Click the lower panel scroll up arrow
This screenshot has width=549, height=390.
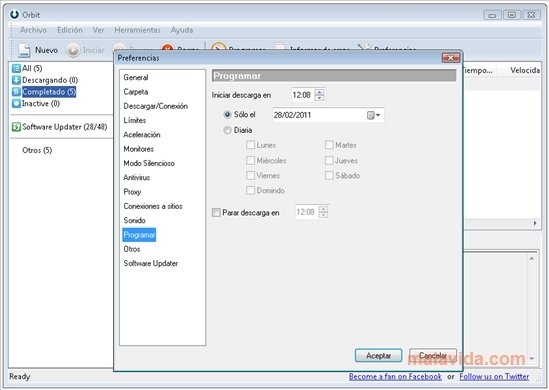(532, 259)
